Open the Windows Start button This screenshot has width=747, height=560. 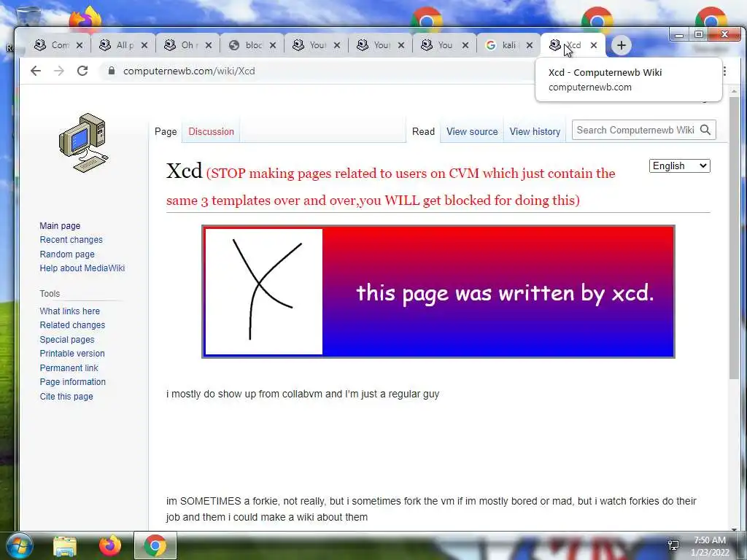tap(20, 545)
